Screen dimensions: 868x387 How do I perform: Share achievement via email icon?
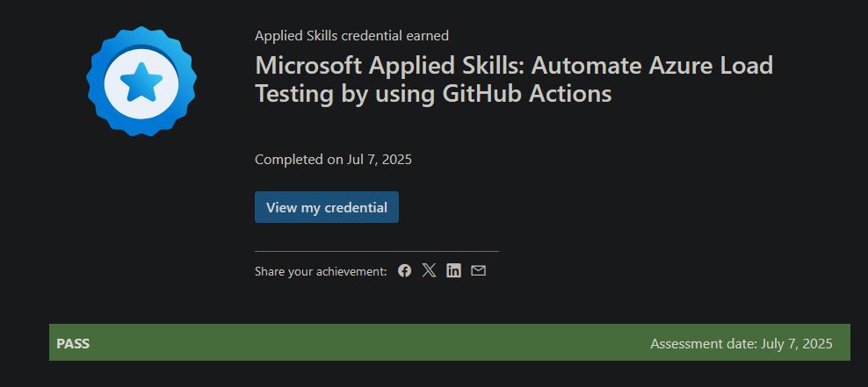point(478,270)
